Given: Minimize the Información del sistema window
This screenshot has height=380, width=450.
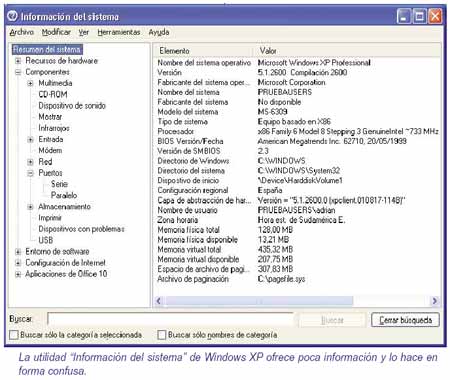Looking at the screenshot, I should [x=404, y=16].
